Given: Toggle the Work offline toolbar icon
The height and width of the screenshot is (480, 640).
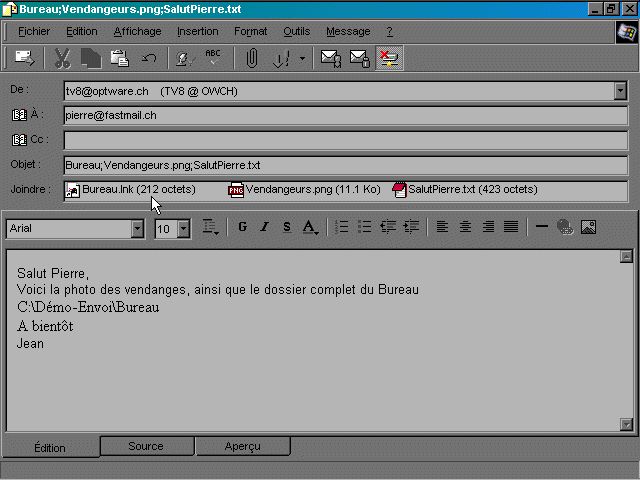Looking at the screenshot, I should tap(389, 58).
